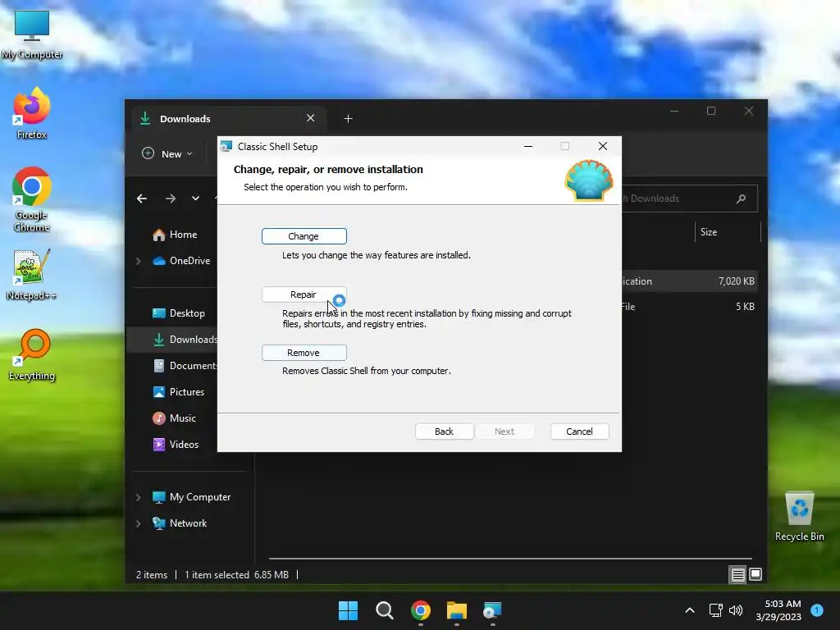
Task: Select the file sized 7,020 KB
Action: 688,281
